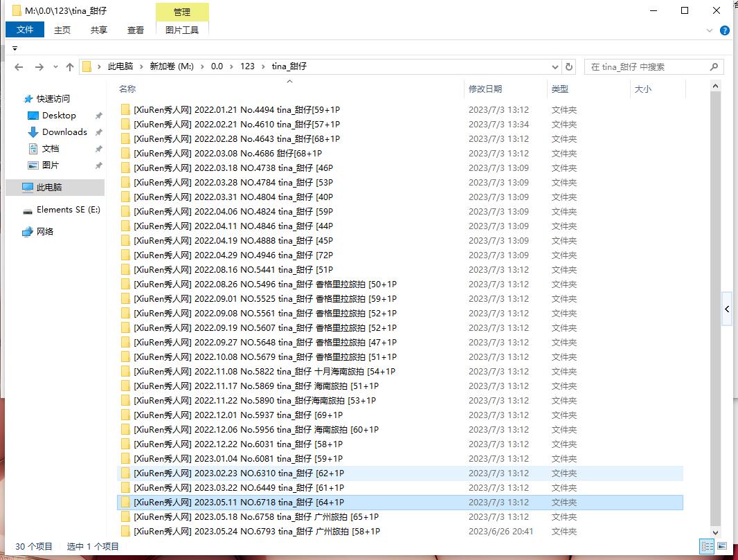Select Elements SE (E:) drive
The image size is (738, 560).
coord(69,210)
